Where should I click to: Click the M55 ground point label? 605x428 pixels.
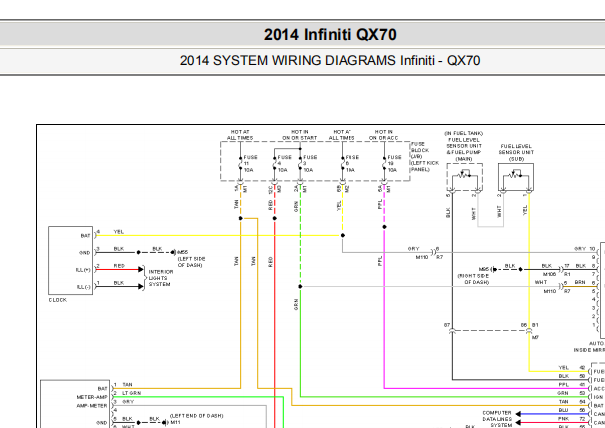tap(183, 252)
